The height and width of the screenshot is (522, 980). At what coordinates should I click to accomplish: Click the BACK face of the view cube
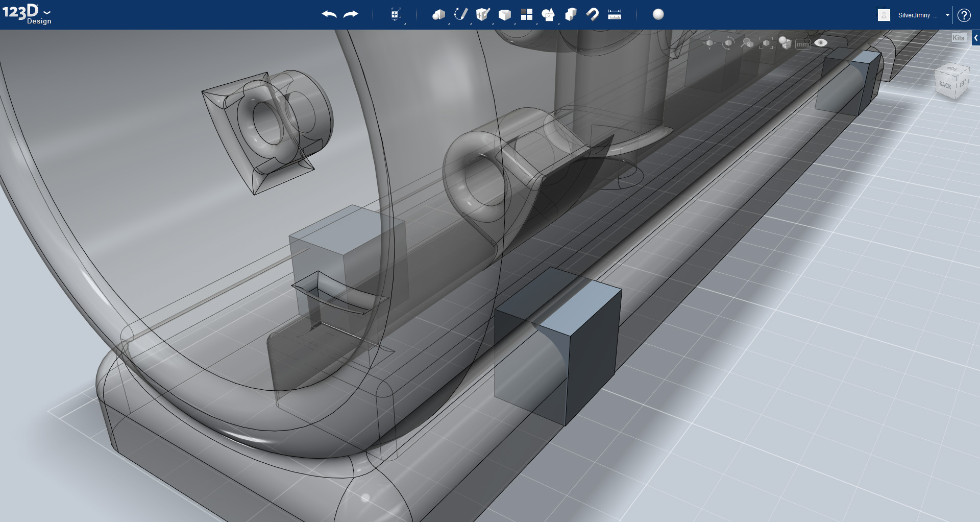tap(945, 86)
